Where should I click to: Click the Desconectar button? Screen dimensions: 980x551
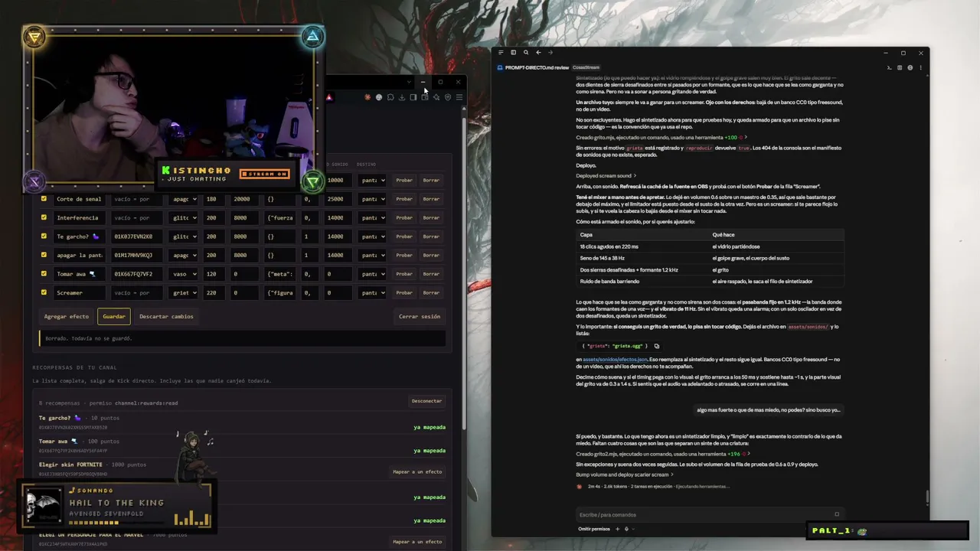[427, 401]
